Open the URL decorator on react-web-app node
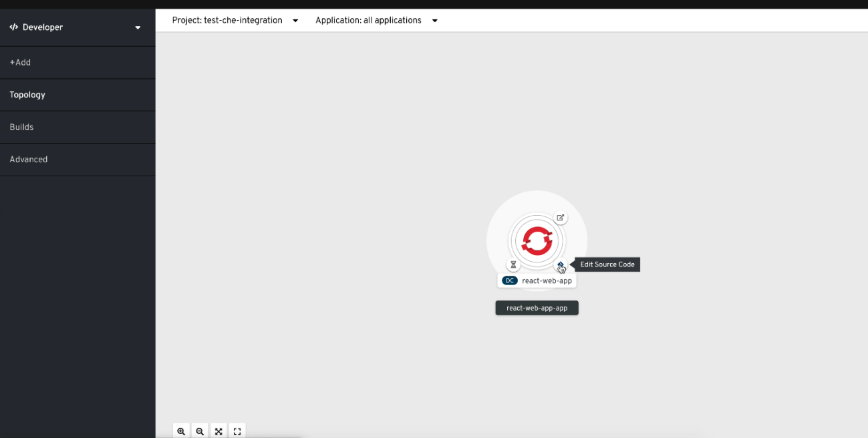This screenshot has width=868, height=438. point(561,218)
